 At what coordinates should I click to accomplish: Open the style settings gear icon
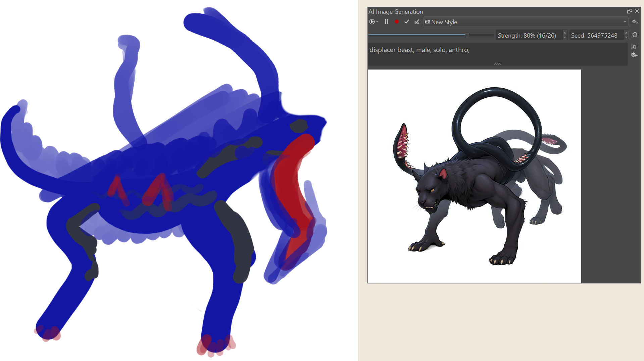[635, 21]
